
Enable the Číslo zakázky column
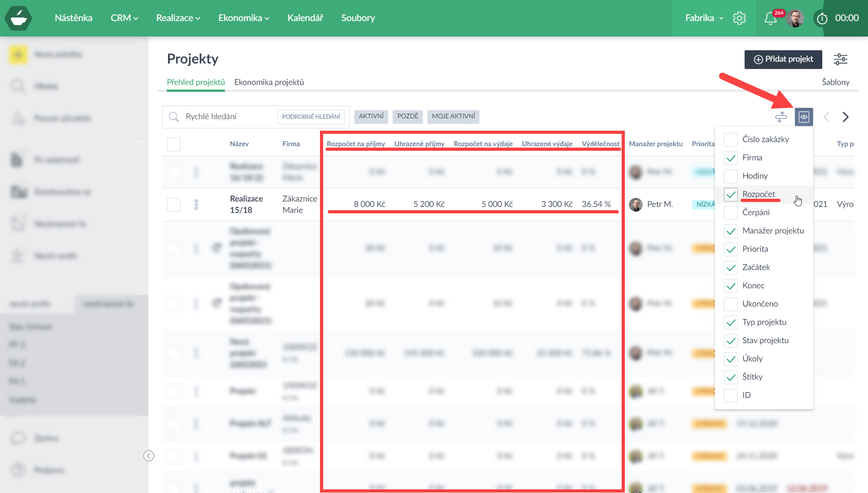pos(731,139)
